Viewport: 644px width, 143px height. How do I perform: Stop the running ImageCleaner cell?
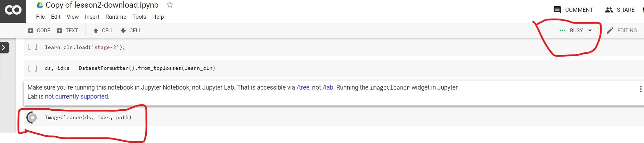(32, 118)
